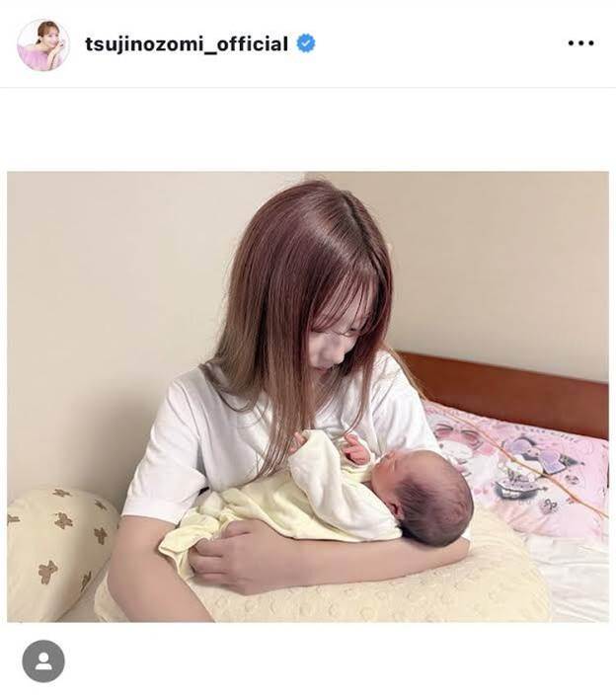Open the tsujinozomi_official profile avatar
616x699 pixels.
click(x=43, y=44)
